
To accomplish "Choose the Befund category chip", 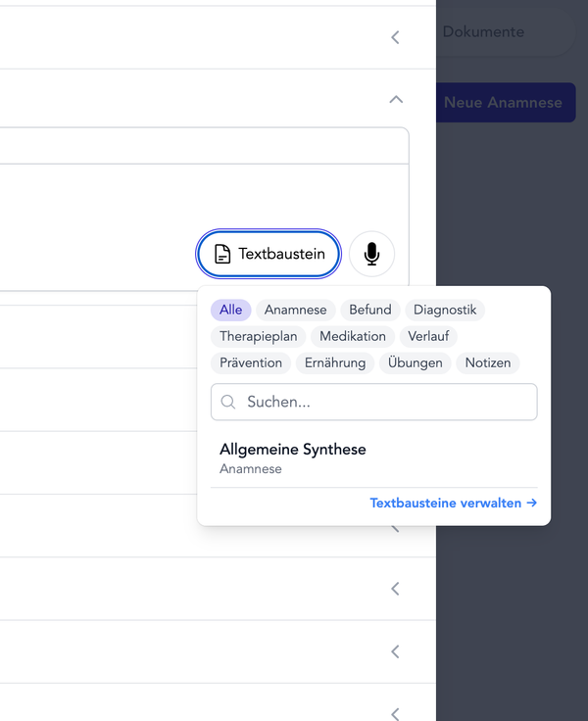I will 370,310.
